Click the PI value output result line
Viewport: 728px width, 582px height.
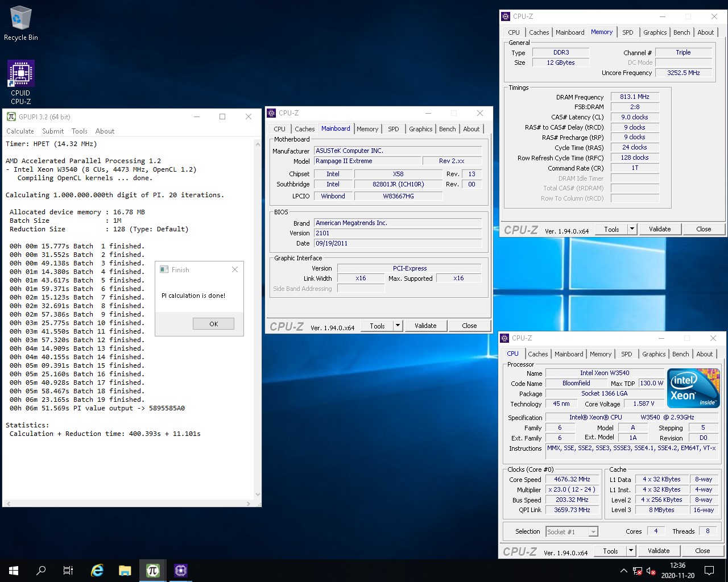[x=97, y=408]
